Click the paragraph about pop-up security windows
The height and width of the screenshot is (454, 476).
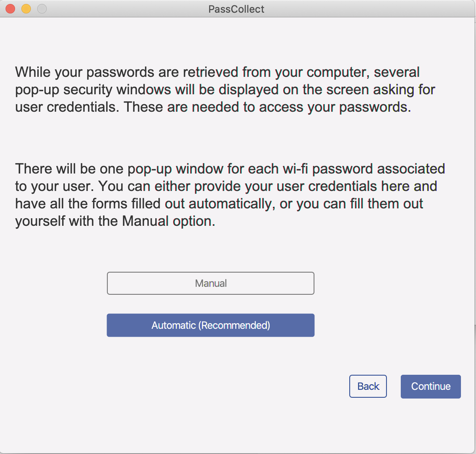pyautogui.click(x=225, y=90)
